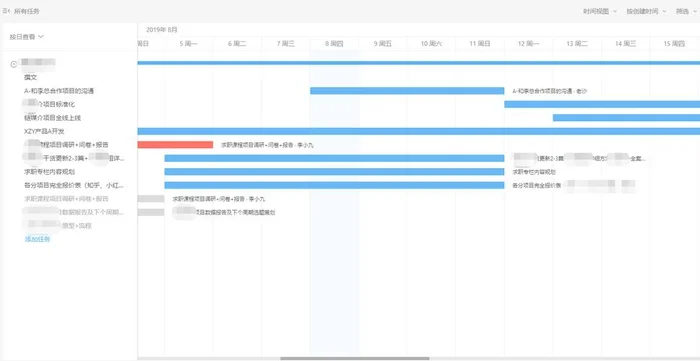The width and height of the screenshot is (700, 361).
Task: Click the XZY产品A开发 gantt bar
Action: [x=419, y=131]
